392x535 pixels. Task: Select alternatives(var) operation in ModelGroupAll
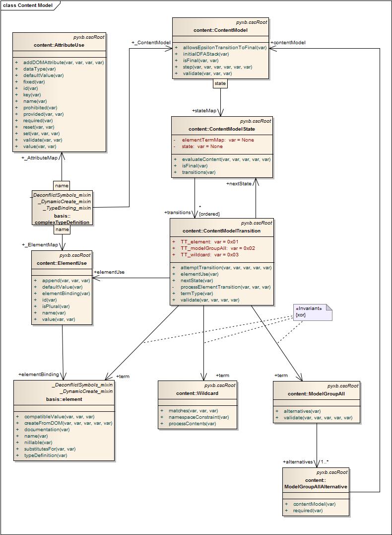tap(302, 411)
